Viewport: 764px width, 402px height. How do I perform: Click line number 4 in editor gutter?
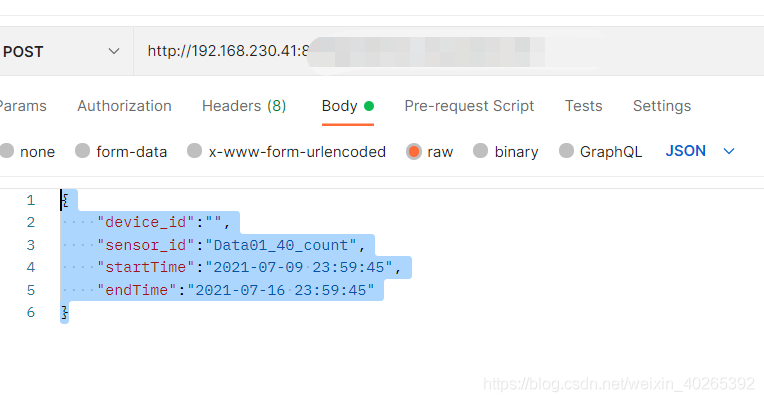[31, 267]
